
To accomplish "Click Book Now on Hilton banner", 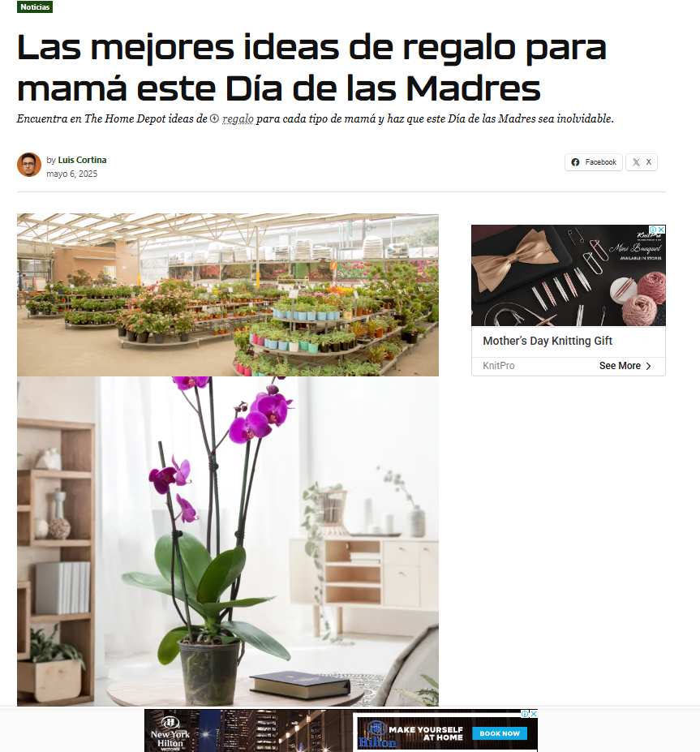I will tap(500, 733).
